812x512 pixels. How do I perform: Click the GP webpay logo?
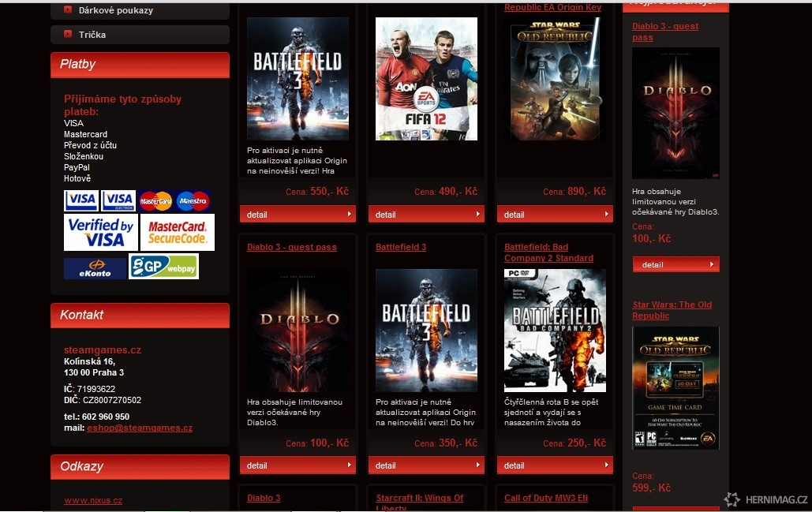[163, 267]
